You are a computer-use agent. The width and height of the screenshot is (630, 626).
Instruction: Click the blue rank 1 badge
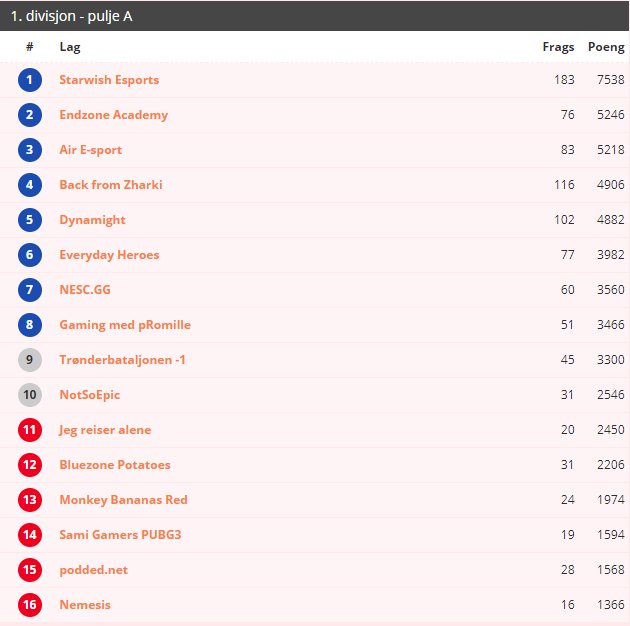[x=30, y=80]
